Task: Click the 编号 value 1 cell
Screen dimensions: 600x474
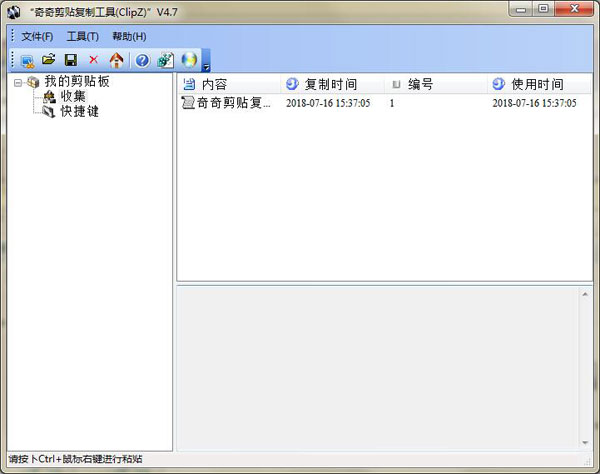Action: pyautogui.click(x=392, y=103)
